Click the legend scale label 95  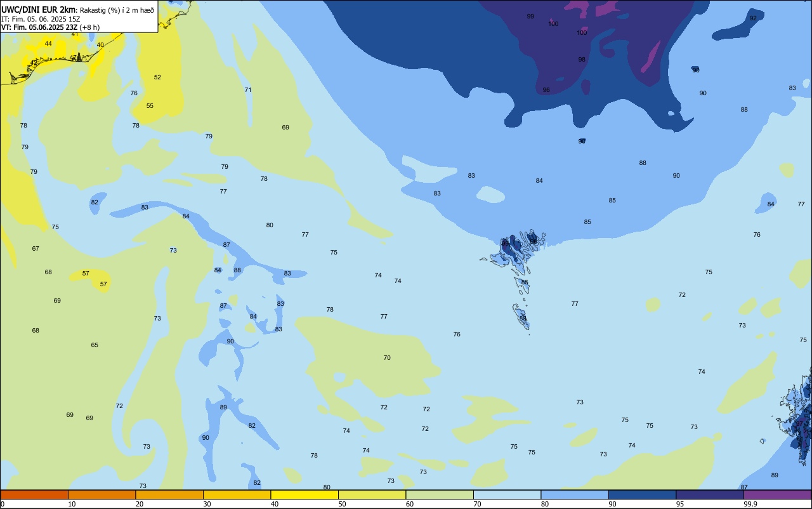tap(680, 504)
